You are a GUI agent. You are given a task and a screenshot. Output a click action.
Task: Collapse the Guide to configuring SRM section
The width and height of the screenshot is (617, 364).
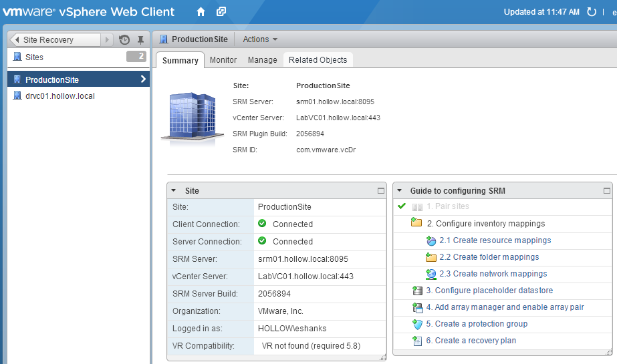click(x=400, y=190)
